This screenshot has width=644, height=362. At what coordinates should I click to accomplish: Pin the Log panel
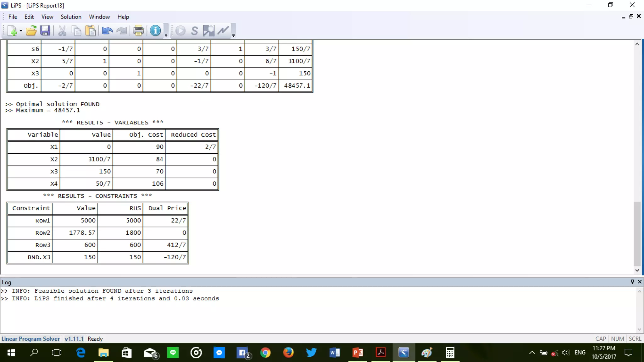tap(632, 282)
